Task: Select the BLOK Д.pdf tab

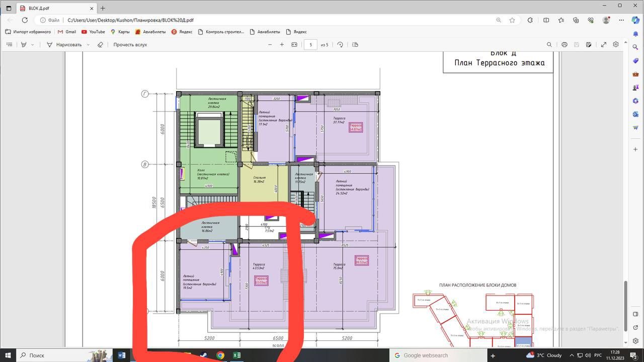Action: [x=55, y=9]
